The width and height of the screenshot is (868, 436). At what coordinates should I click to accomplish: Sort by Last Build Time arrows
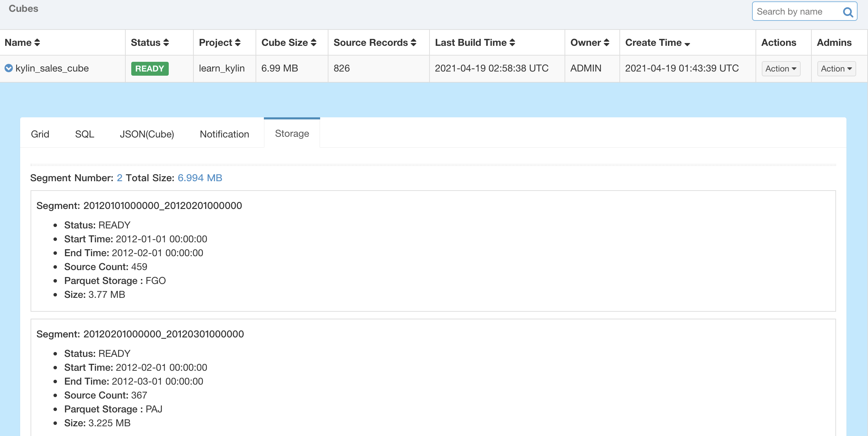pyautogui.click(x=512, y=43)
